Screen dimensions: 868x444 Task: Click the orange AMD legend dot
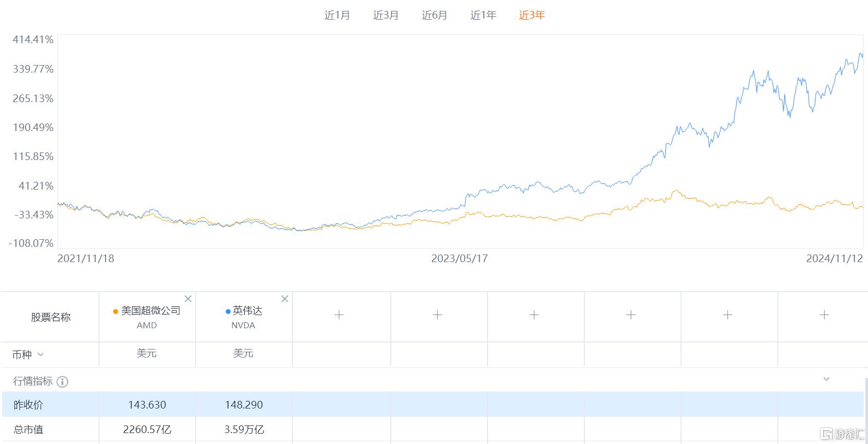pos(115,311)
